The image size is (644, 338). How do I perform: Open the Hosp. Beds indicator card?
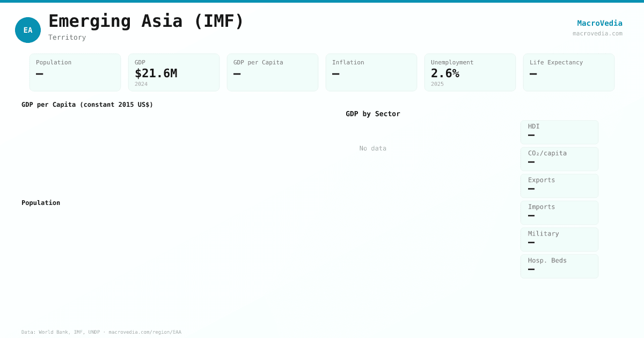coord(559,266)
